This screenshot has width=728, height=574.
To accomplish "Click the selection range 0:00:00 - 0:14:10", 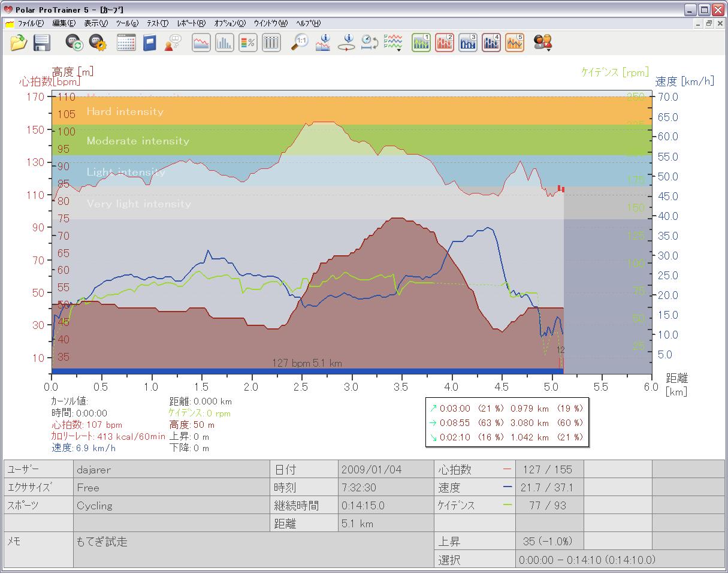I will click(620, 560).
